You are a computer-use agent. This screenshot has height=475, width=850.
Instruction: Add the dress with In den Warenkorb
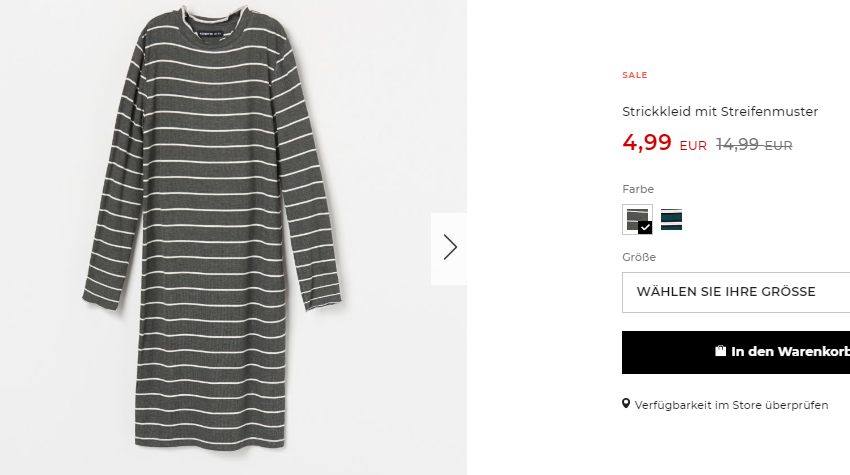pyautogui.click(x=736, y=352)
